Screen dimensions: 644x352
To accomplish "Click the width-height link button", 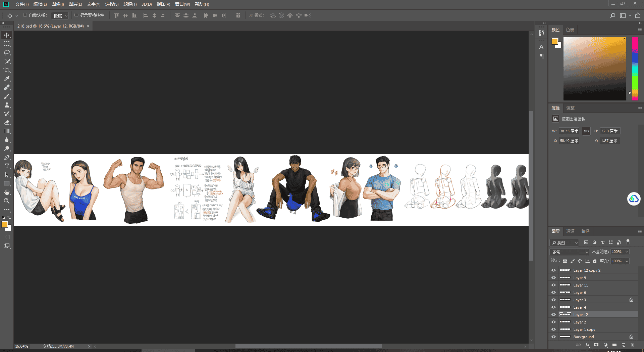I will (x=586, y=131).
